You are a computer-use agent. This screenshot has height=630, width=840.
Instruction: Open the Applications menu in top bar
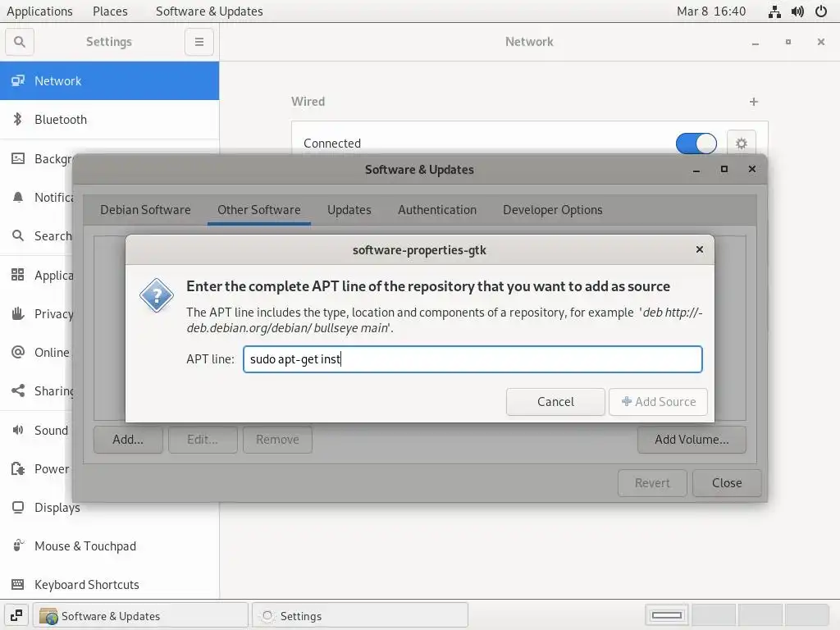39,11
